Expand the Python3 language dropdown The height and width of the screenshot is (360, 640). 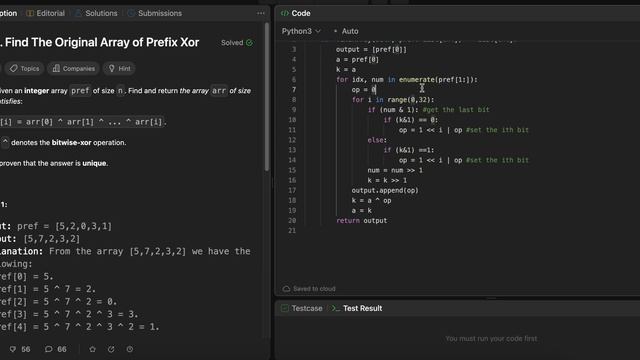[x=301, y=31]
